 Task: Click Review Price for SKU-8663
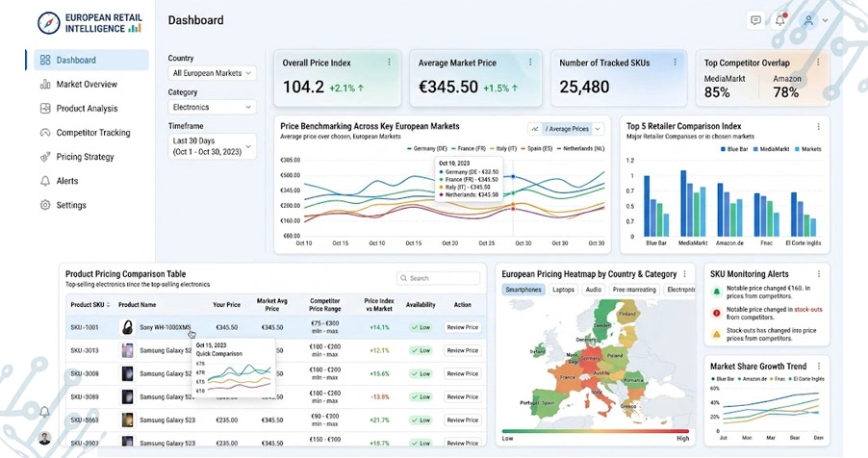[462, 420]
